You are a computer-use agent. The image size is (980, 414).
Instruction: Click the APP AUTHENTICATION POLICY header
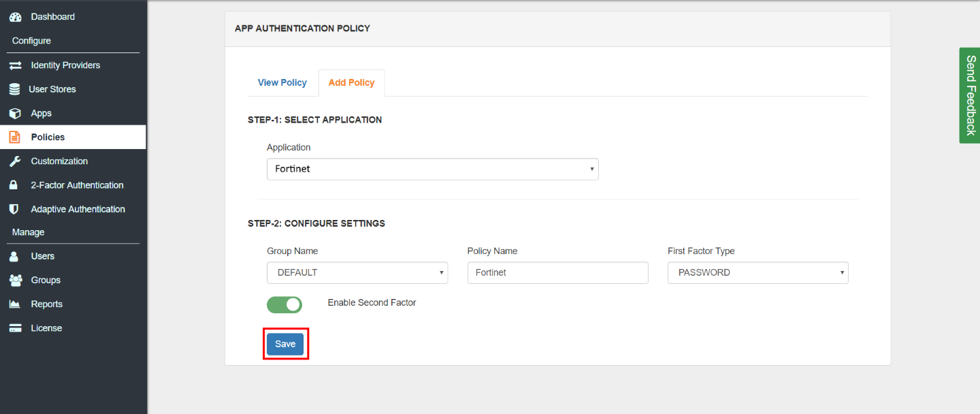302,29
